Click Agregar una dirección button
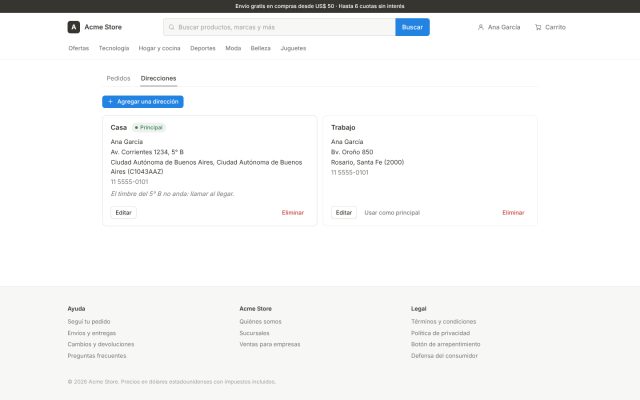Viewport: 640px width, 400px height. click(143, 102)
